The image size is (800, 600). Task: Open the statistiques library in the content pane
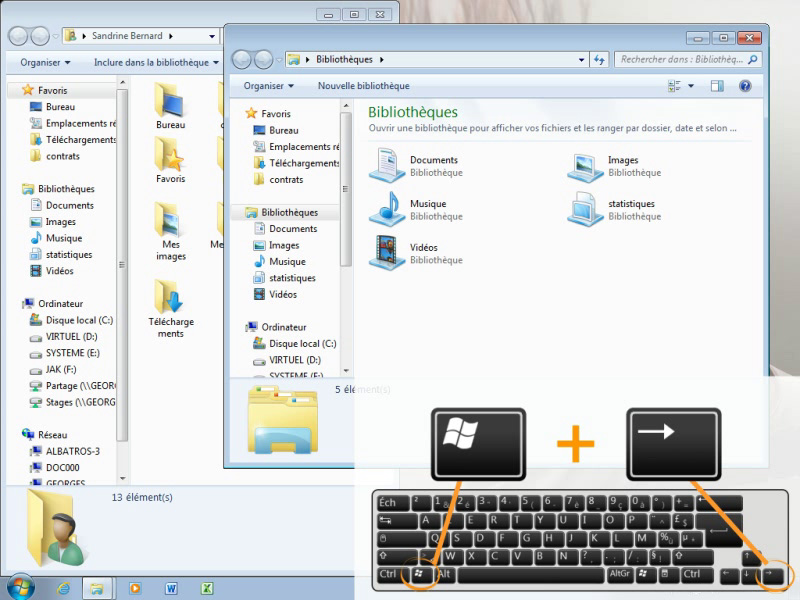(x=585, y=209)
